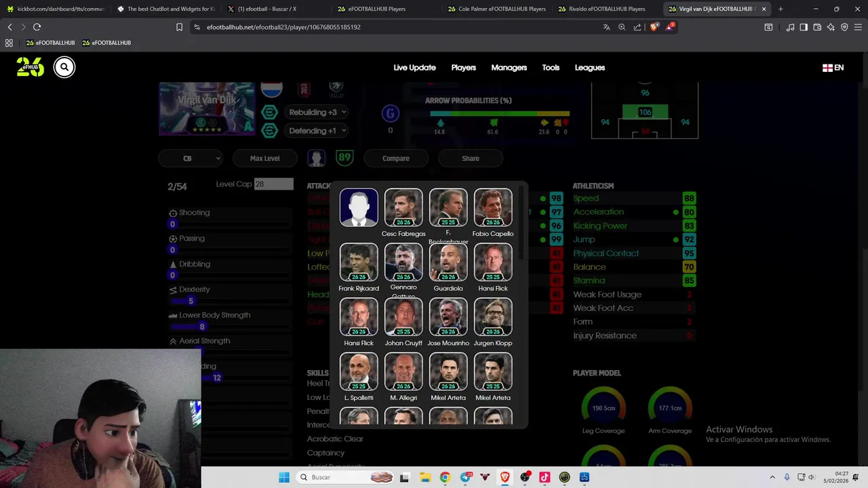This screenshot has height=488, width=868.
Task: Click the manager list scrollbar
Action: click(522, 224)
